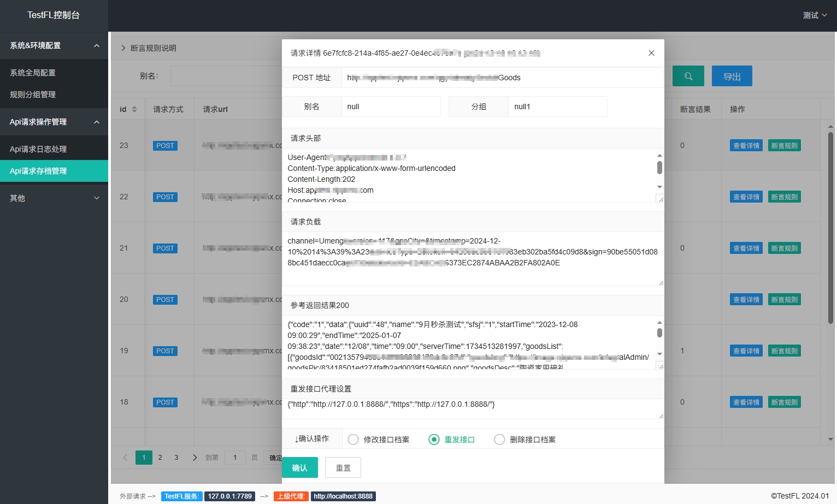Click the 参考返回结果 response text area
Screen dimensions: 837x504
[473, 342]
